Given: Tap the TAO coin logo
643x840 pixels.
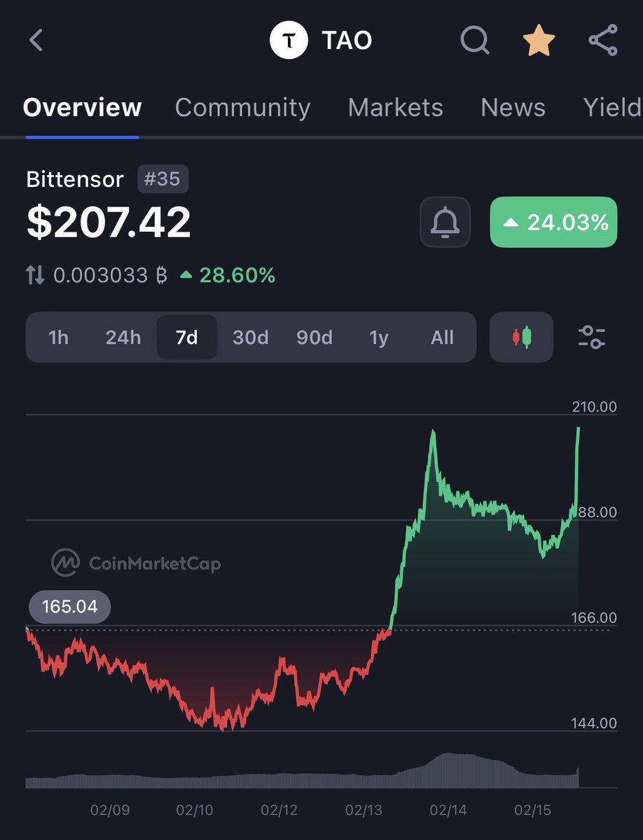Looking at the screenshot, I should click(x=289, y=40).
